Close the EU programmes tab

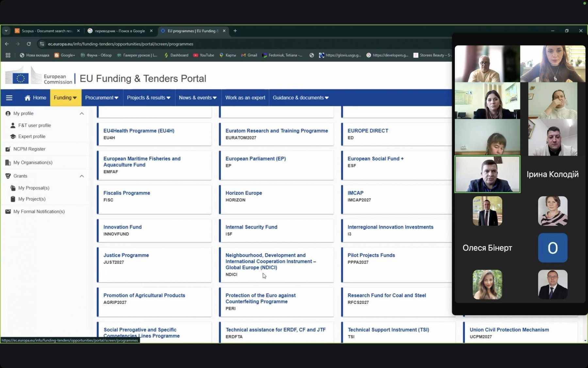point(224,31)
